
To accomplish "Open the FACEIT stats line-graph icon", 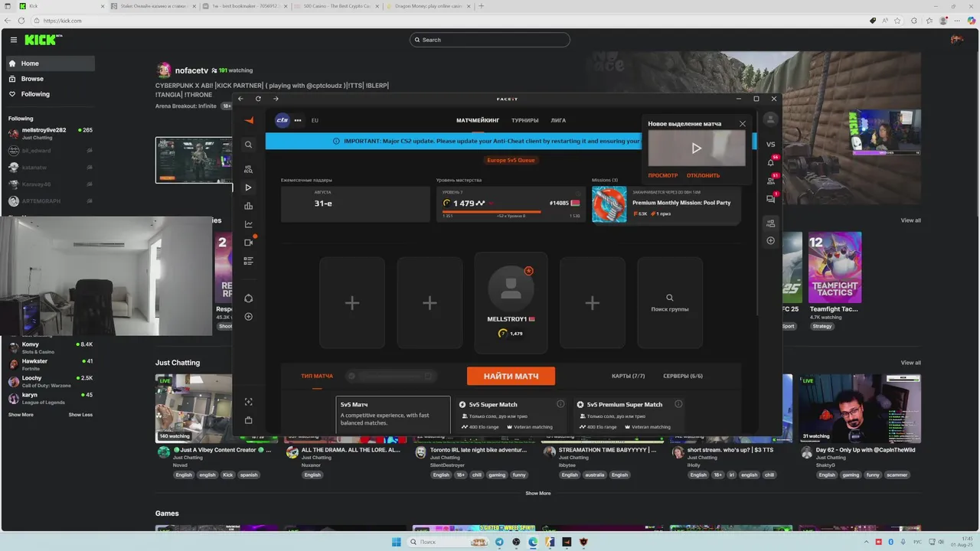I will tap(248, 224).
